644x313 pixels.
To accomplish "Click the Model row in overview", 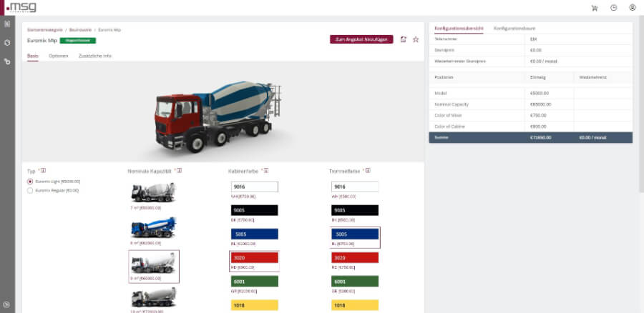I will click(531, 93).
